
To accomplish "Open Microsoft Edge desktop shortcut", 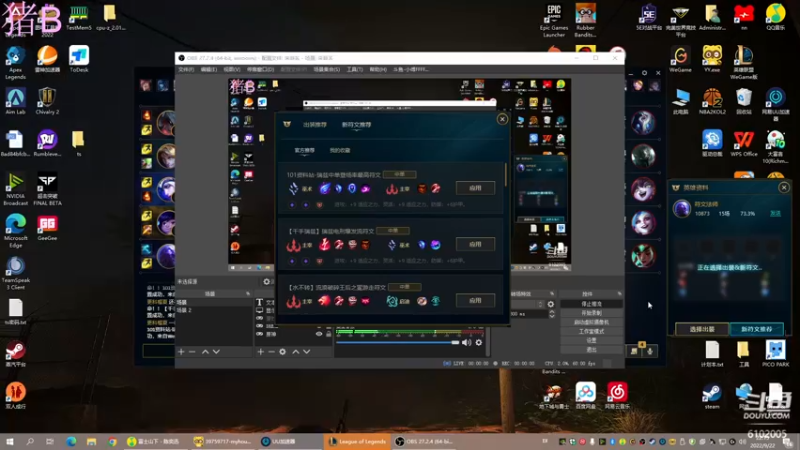I will click(x=15, y=231).
